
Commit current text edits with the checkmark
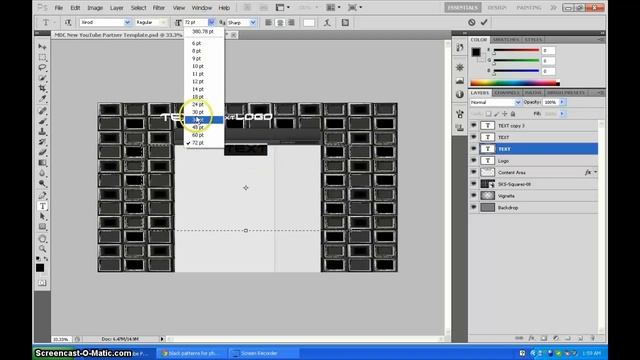484,22
